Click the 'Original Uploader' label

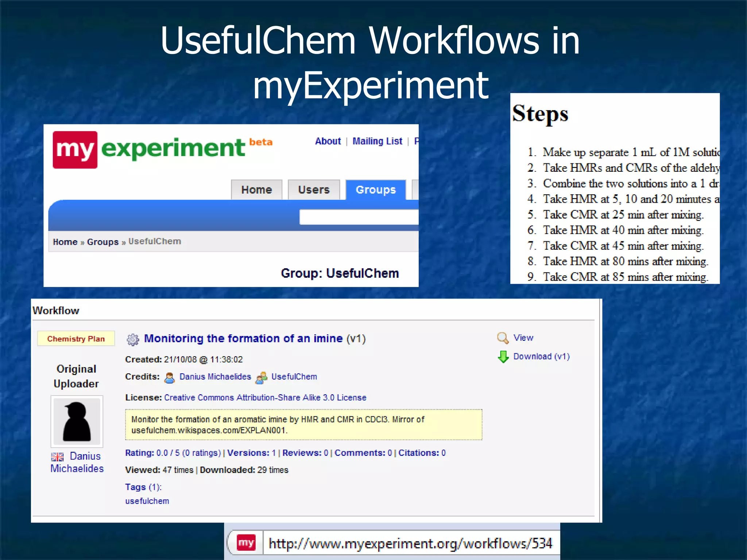pos(76,376)
